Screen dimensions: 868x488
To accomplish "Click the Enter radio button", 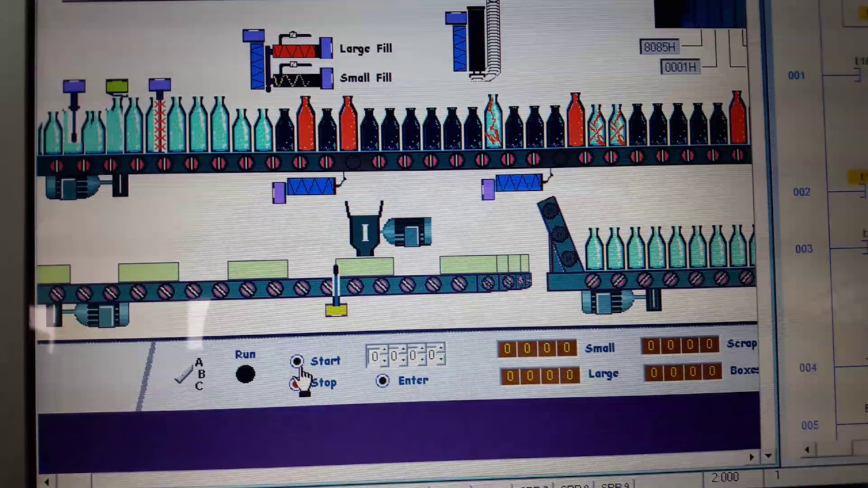I will (x=383, y=381).
